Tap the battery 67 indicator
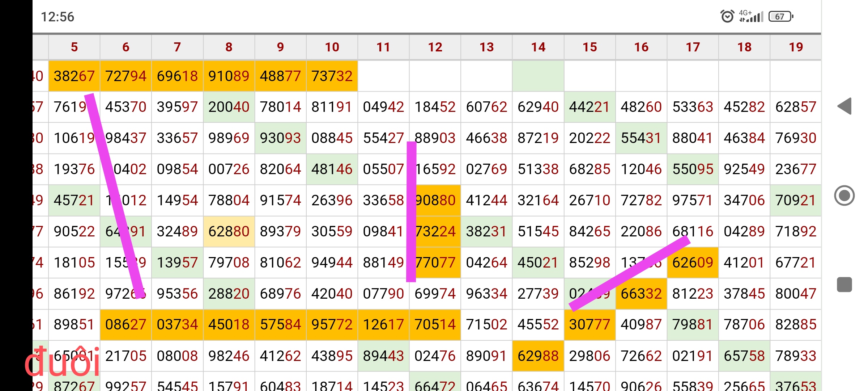The image size is (868, 391). coord(780,16)
